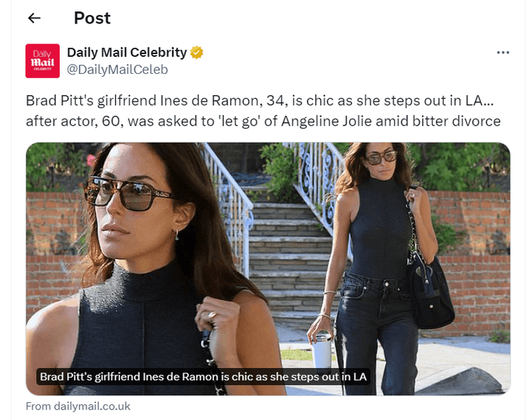Click the "Post" header title

[92, 18]
